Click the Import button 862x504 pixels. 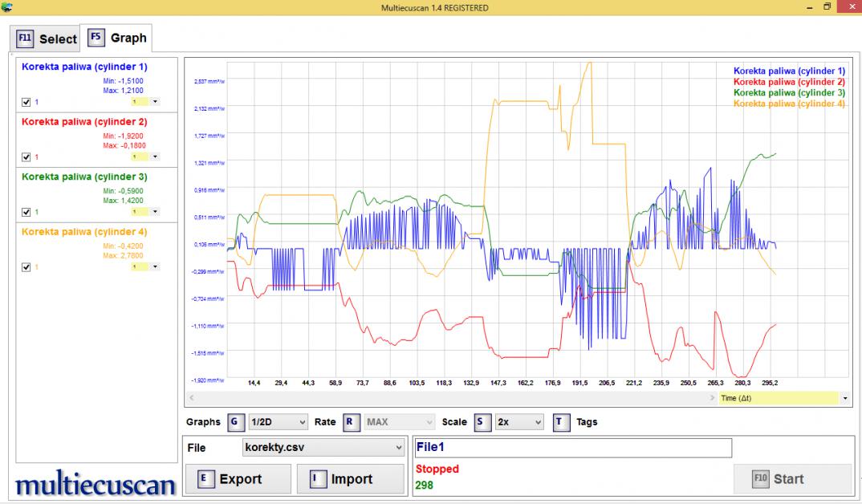coord(351,478)
